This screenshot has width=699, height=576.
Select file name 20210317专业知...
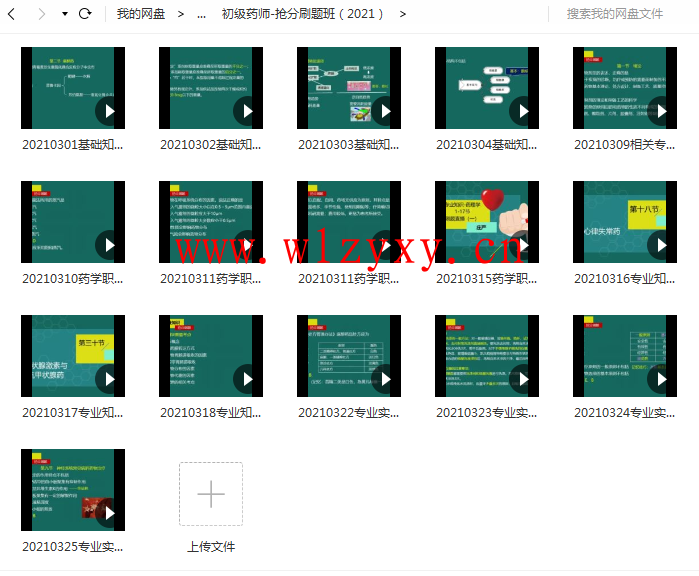(x=73, y=413)
